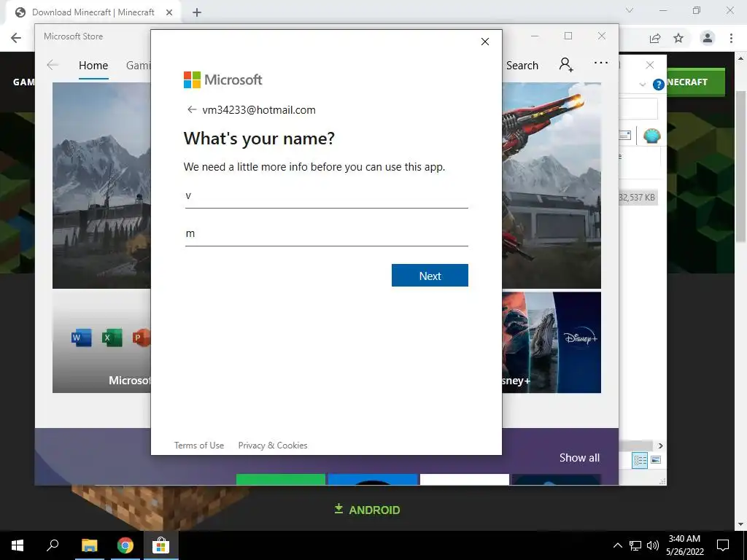Select the Home tab in Microsoft Store
Image resolution: width=747 pixels, height=560 pixels.
pyautogui.click(x=93, y=66)
